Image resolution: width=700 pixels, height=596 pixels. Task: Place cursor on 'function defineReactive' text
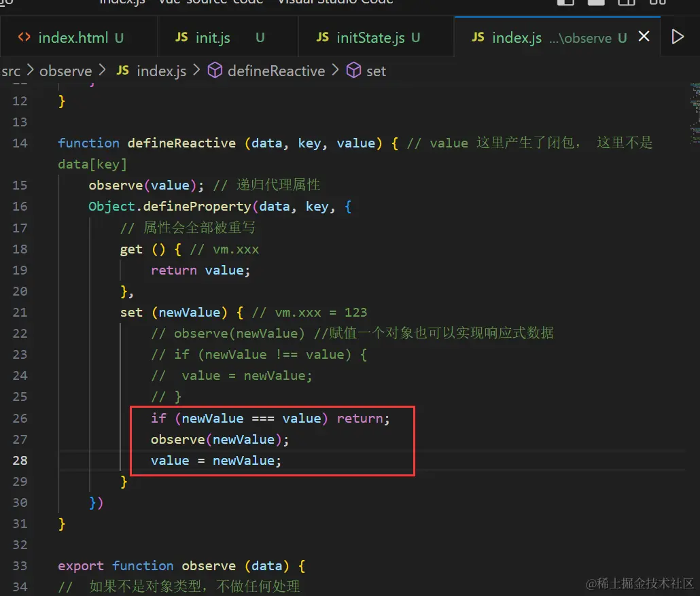click(146, 143)
